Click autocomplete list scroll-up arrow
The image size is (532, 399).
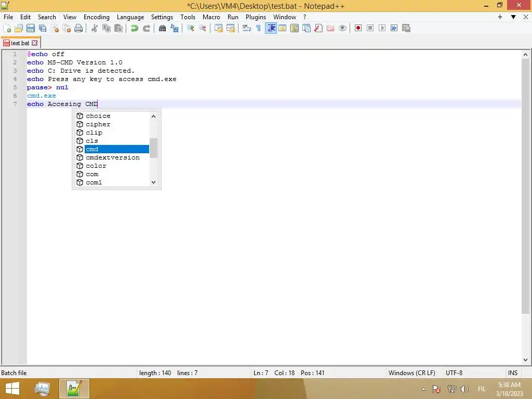click(x=153, y=116)
